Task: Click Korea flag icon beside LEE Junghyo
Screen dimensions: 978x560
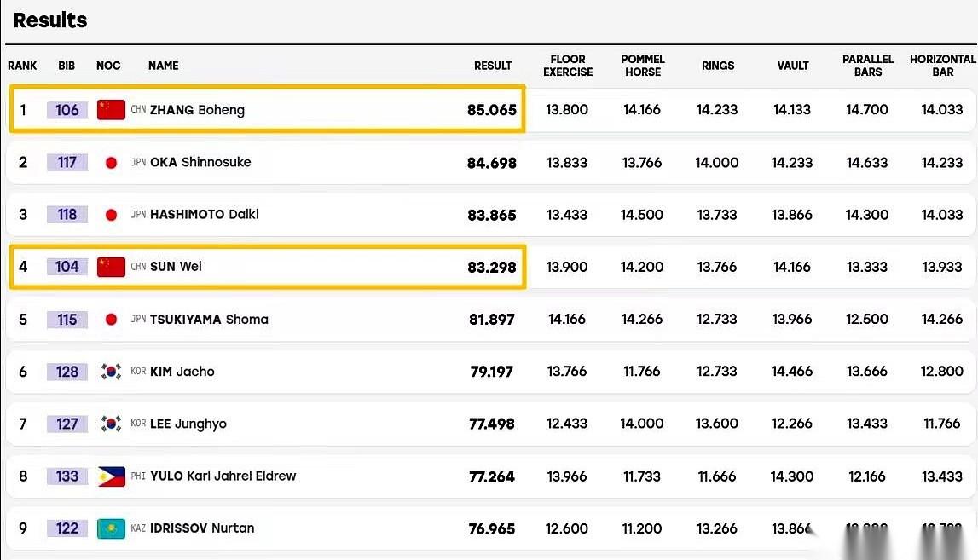Action: pyautogui.click(x=111, y=424)
